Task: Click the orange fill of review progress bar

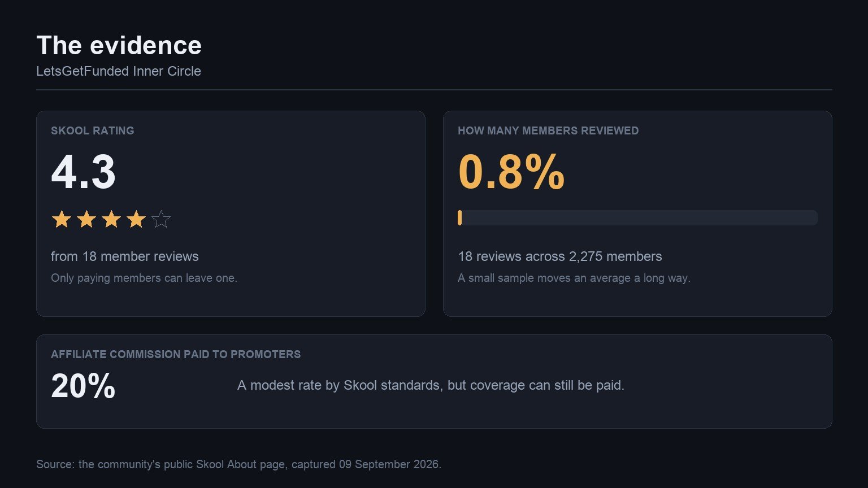Action: tap(460, 218)
